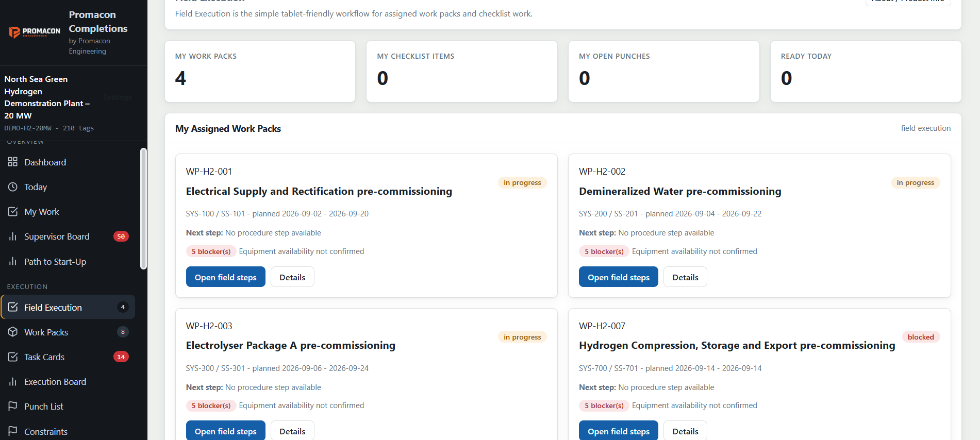Select the My Work Packs stat card
Image resolution: width=980 pixels, height=440 pixels.
tap(260, 71)
